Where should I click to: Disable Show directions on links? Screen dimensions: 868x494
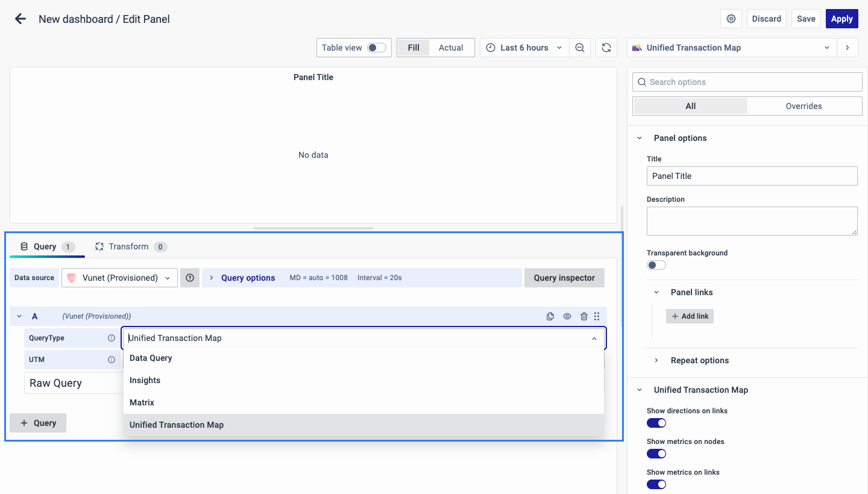(x=656, y=423)
